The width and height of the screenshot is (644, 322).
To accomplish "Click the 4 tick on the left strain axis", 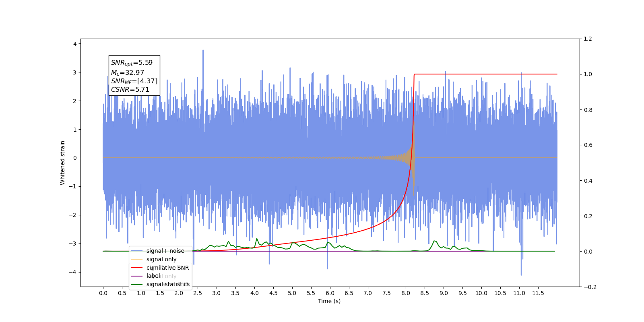I will [75, 44].
